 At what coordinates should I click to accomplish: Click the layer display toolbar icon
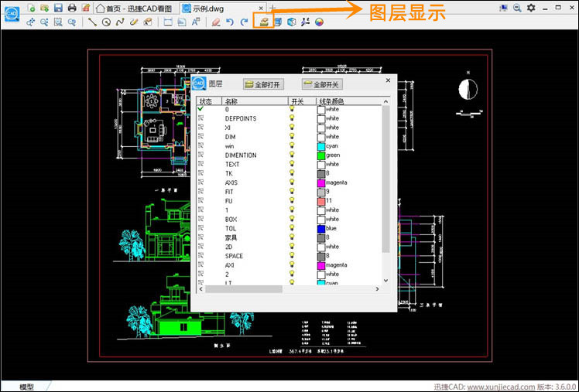pos(264,22)
